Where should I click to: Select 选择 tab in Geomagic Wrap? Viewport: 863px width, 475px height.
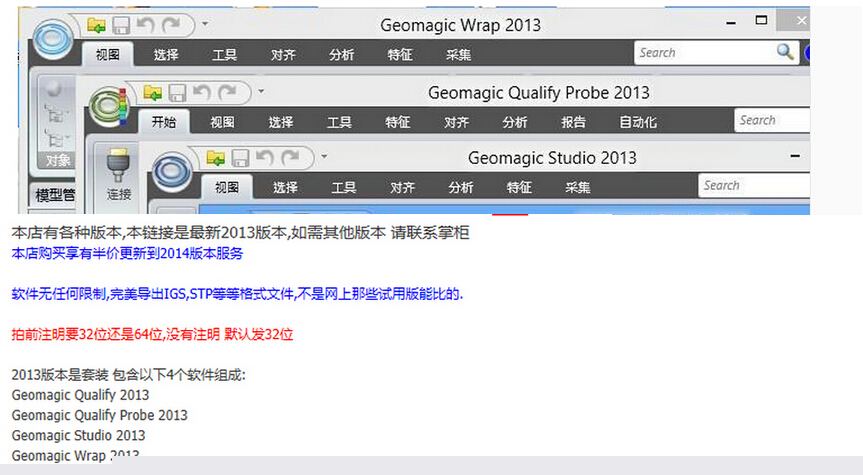click(166, 54)
